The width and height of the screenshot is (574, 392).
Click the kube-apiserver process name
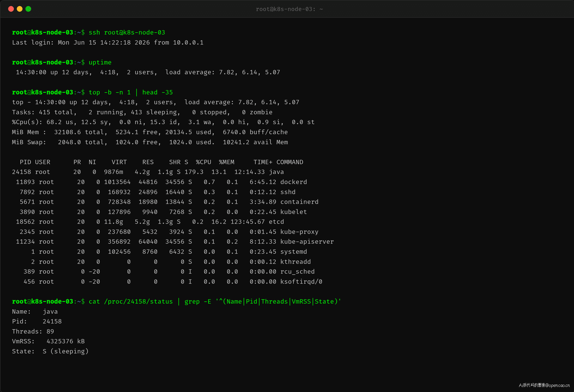(x=307, y=242)
